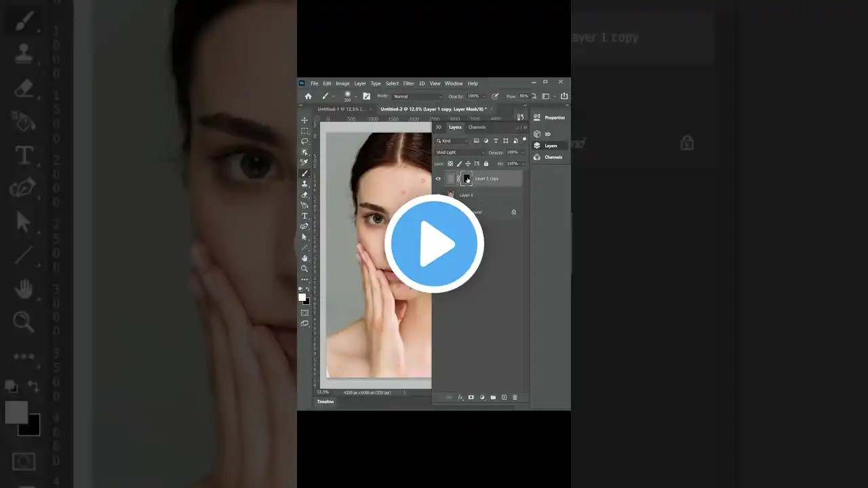Open the Filter menu
Image resolution: width=868 pixels, height=488 pixels.
click(x=408, y=83)
